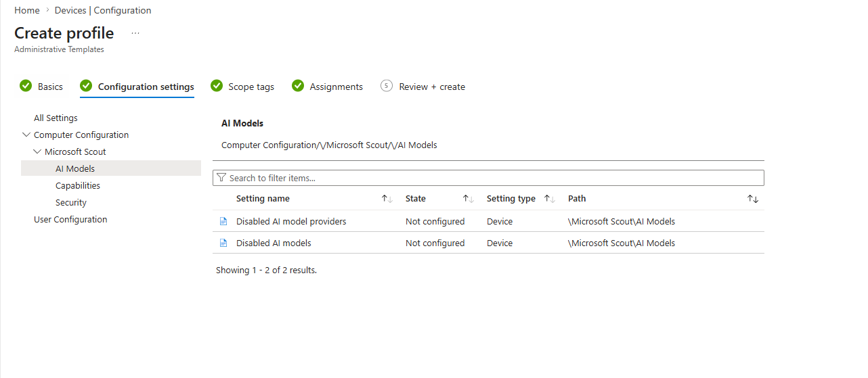Click path cell of Disabled AI models row
Viewport: 868px width, 378px height.
622,243
